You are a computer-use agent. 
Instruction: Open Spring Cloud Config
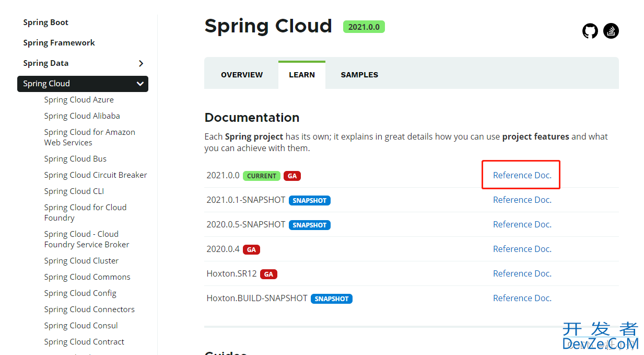(x=80, y=293)
